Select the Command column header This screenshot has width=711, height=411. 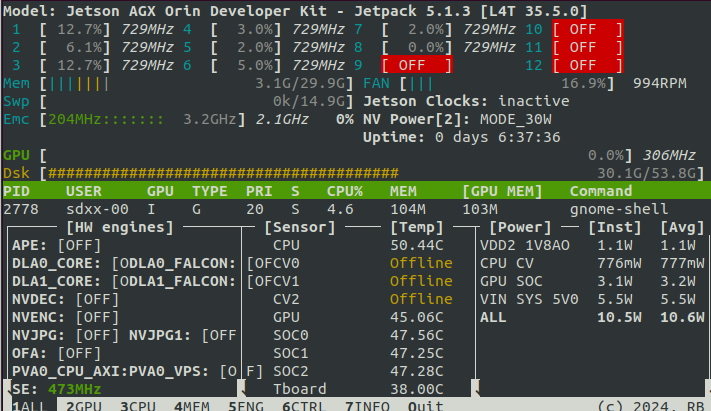[601, 191]
